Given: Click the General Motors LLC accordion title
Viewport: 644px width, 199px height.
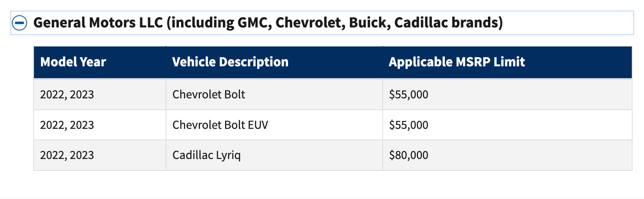Looking at the screenshot, I should (x=268, y=23).
